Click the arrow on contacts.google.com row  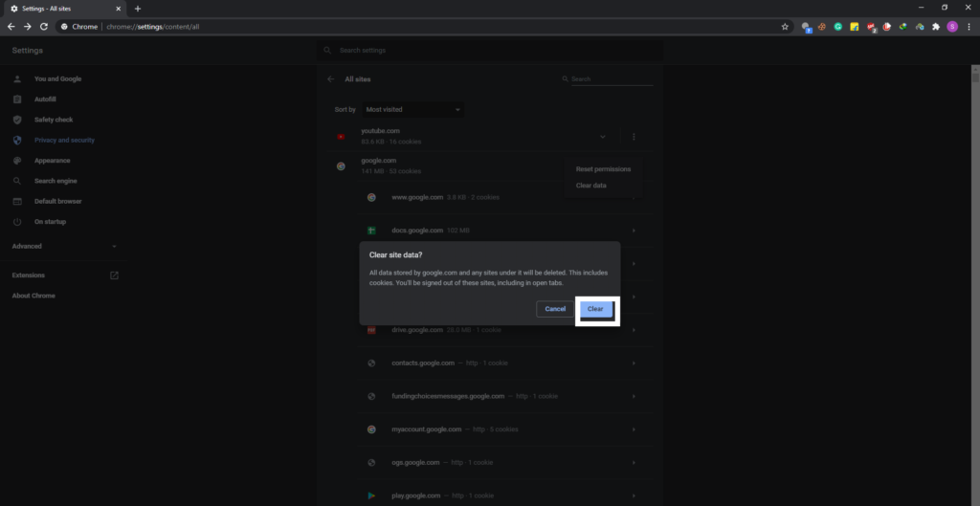click(x=634, y=363)
